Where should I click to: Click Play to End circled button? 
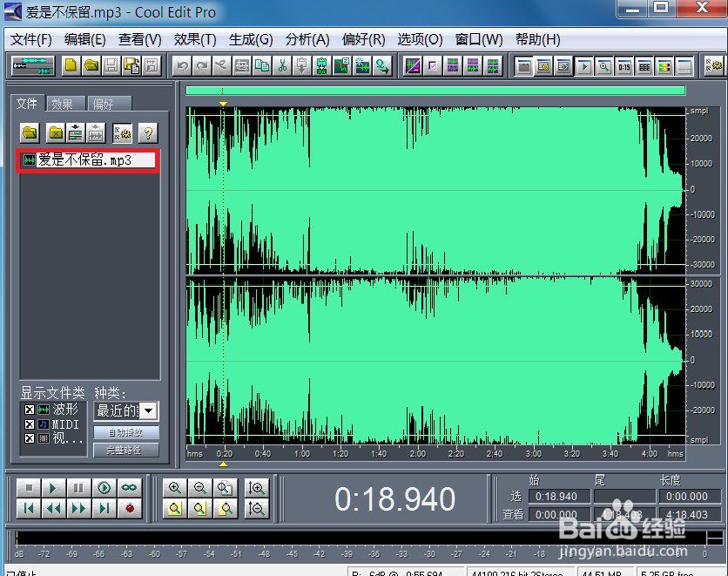104,488
